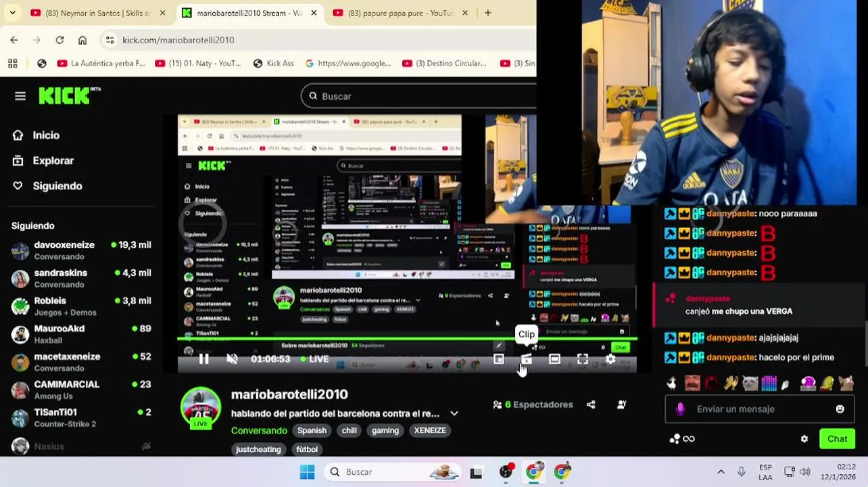Insert the laughing man emote
Screen dimensions: 868x487
coord(692,384)
